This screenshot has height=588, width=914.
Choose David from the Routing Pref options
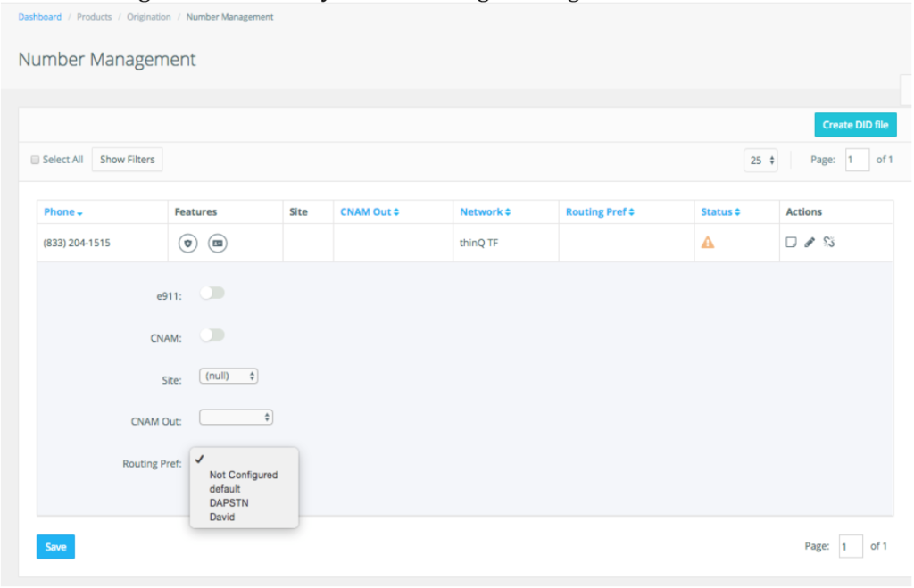click(x=220, y=517)
